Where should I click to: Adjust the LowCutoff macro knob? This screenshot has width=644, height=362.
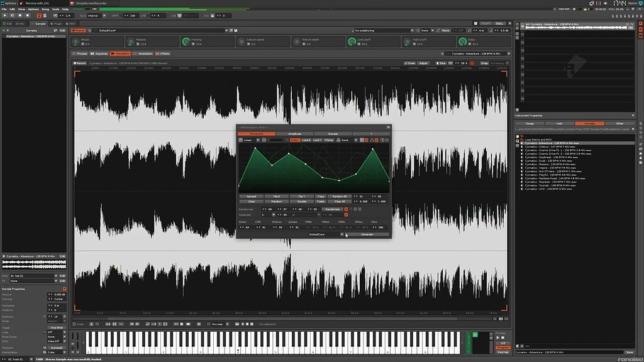coord(352,41)
